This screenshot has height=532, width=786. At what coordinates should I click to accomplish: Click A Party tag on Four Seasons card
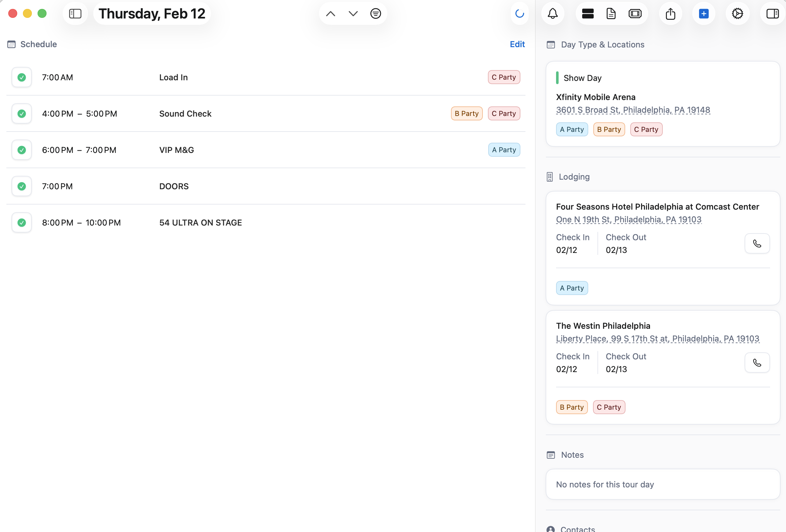click(572, 288)
